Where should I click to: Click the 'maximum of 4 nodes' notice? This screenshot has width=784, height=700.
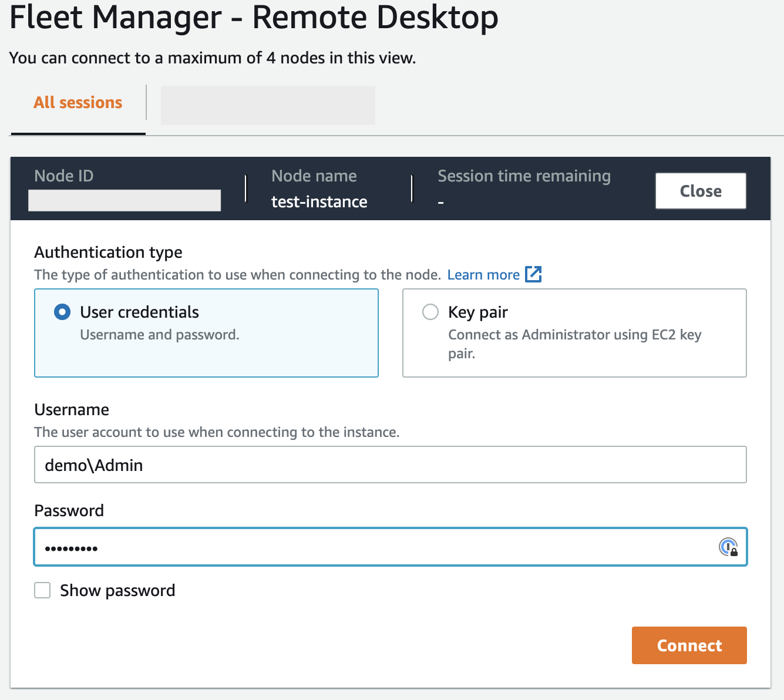point(213,58)
